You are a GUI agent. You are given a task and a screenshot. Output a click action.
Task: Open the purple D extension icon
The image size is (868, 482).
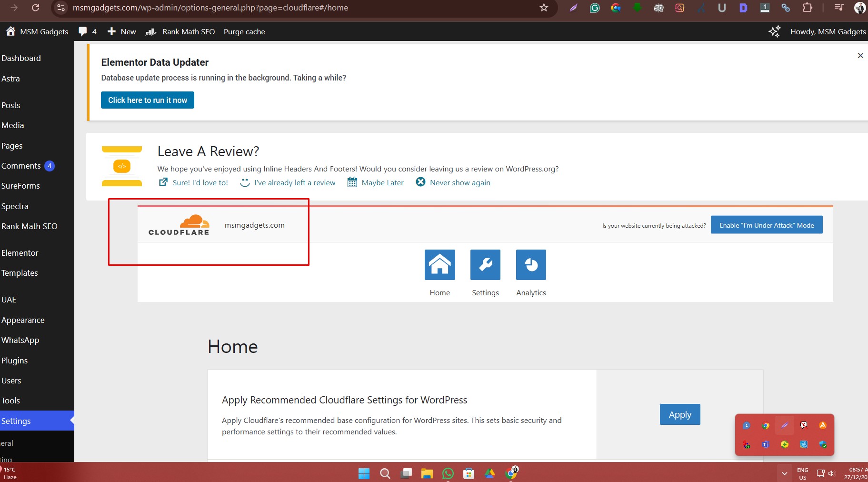[743, 8]
